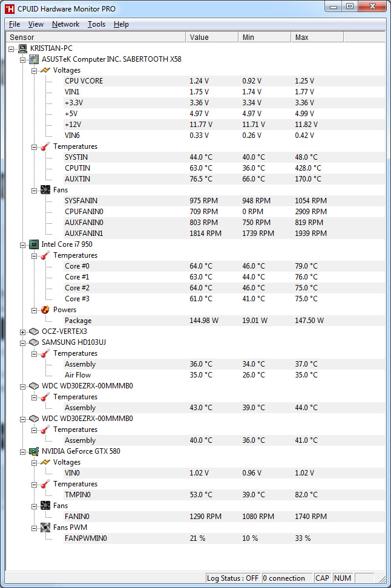Click the Sensor column header

coord(96,37)
